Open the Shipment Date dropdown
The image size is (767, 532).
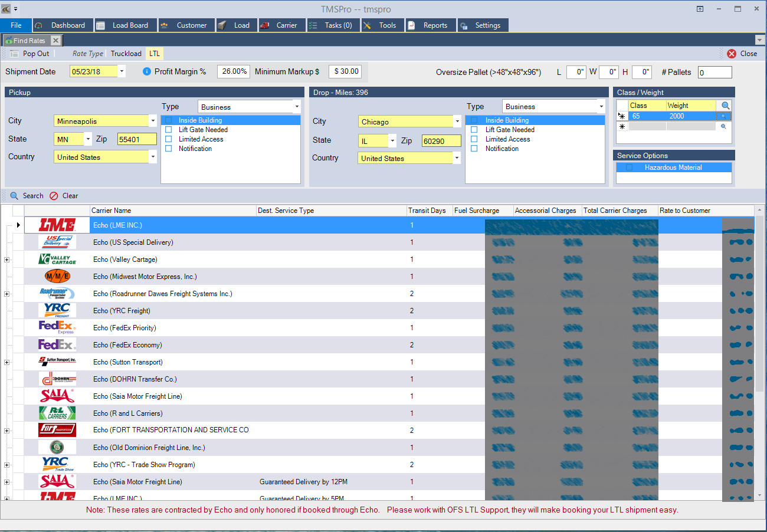(x=122, y=71)
